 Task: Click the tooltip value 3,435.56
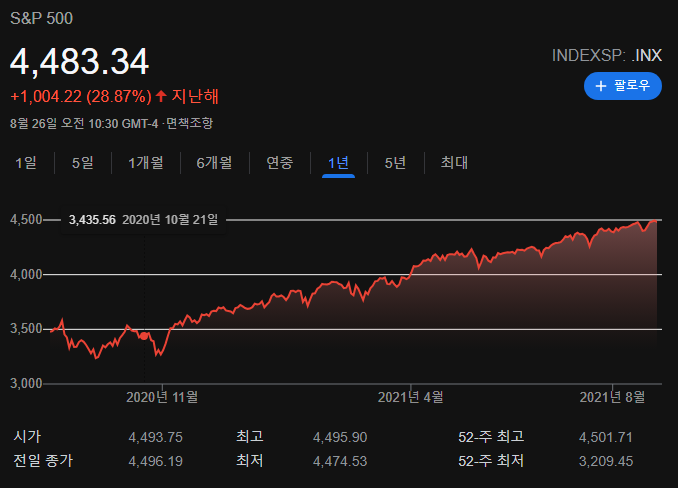click(93, 220)
